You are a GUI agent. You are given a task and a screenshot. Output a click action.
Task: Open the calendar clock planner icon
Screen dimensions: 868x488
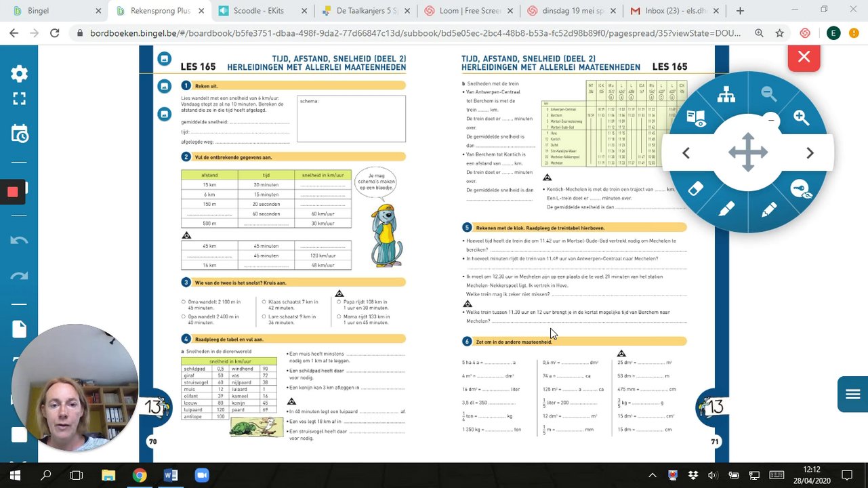[x=20, y=133]
